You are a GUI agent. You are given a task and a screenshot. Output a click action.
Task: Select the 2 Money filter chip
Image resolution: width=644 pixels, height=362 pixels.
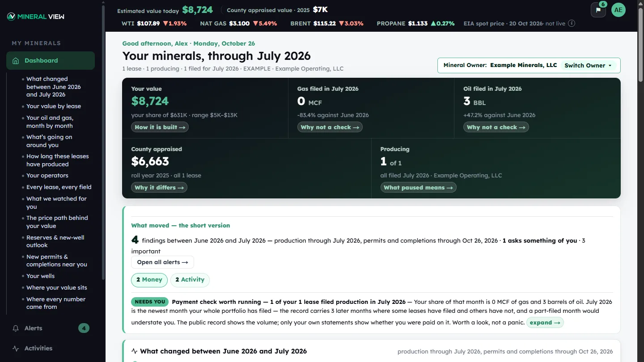coord(149,280)
